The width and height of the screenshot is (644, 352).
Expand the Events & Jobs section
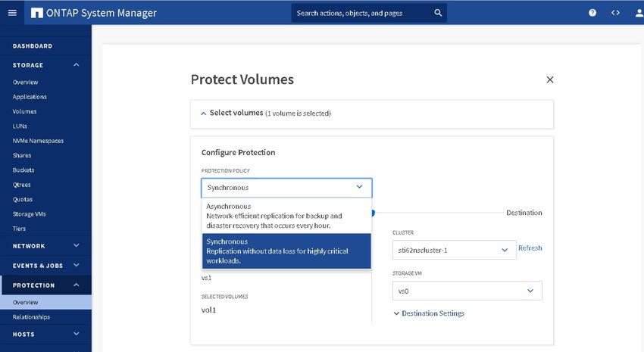(x=77, y=266)
